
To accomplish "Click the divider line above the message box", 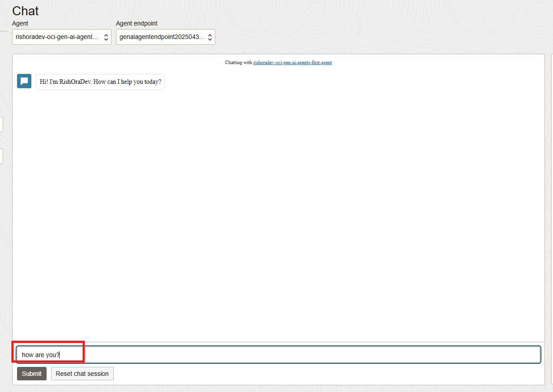I will (x=278, y=342).
